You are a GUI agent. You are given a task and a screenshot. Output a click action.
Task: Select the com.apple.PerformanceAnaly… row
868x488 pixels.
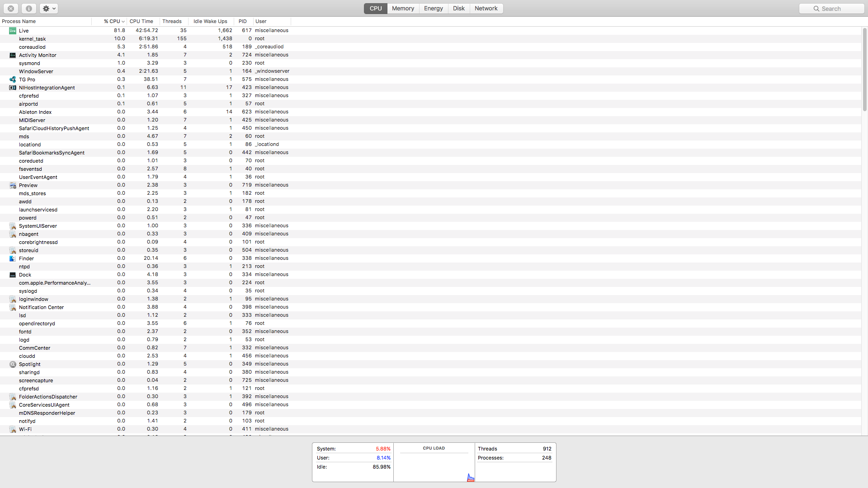pyautogui.click(x=430, y=283)
